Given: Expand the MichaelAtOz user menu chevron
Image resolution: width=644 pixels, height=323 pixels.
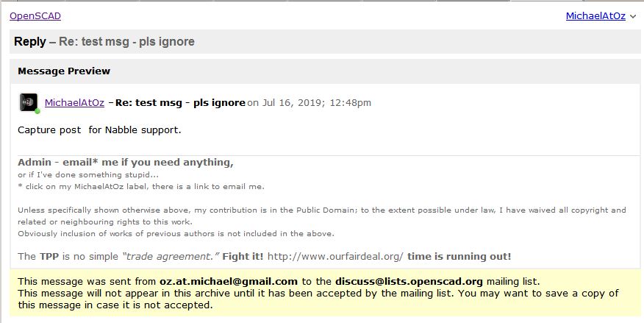Looking at the screenshot, I should click(x=633, y=17).
